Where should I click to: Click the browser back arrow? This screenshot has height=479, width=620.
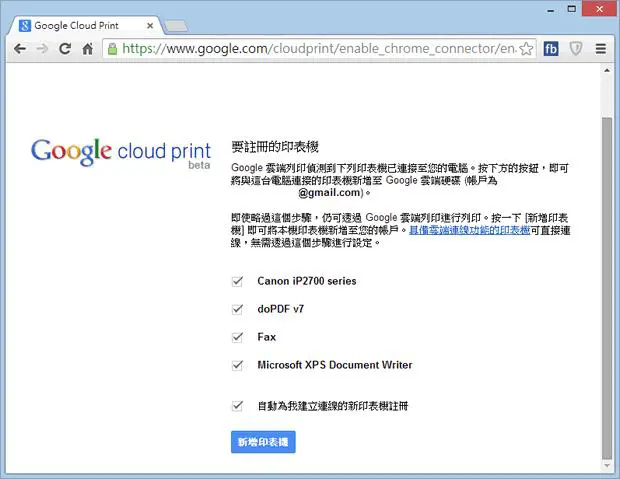point(19,49)
